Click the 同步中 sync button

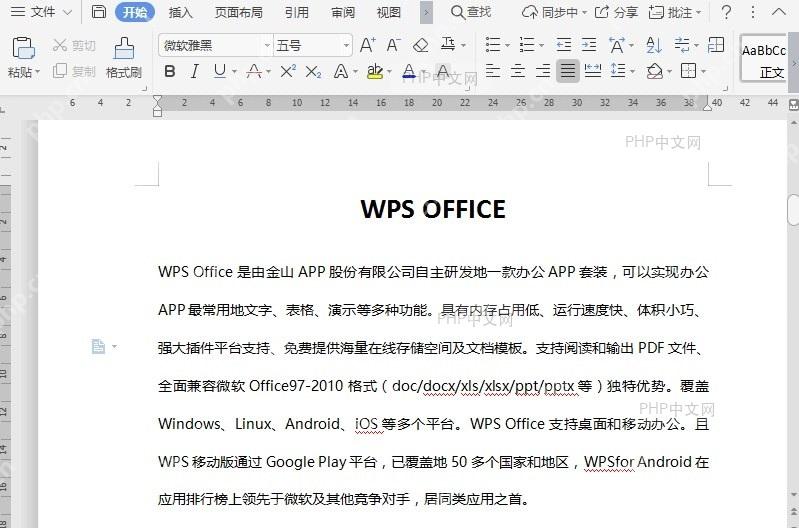click(554, 12)
